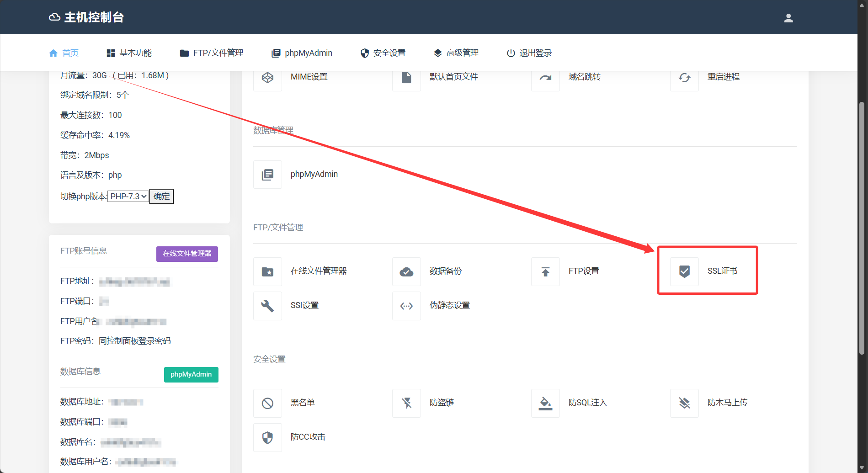868x473 pixels.
Task: Open 防木马上传 layers-off icon
Action: tap(684, 403)
